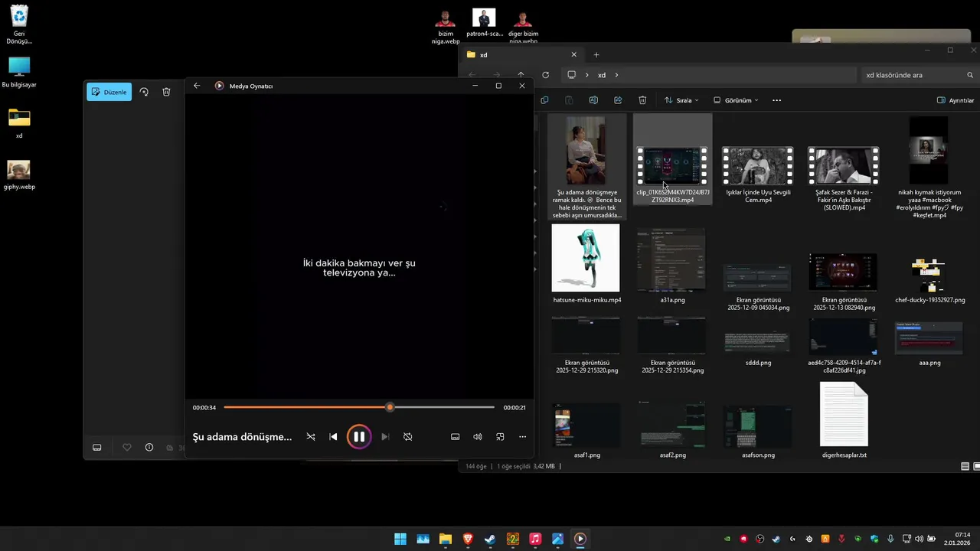The image size is (980, 551).
Task: Click the microphone icon in system tray
Action: click(x=890, y=539)
